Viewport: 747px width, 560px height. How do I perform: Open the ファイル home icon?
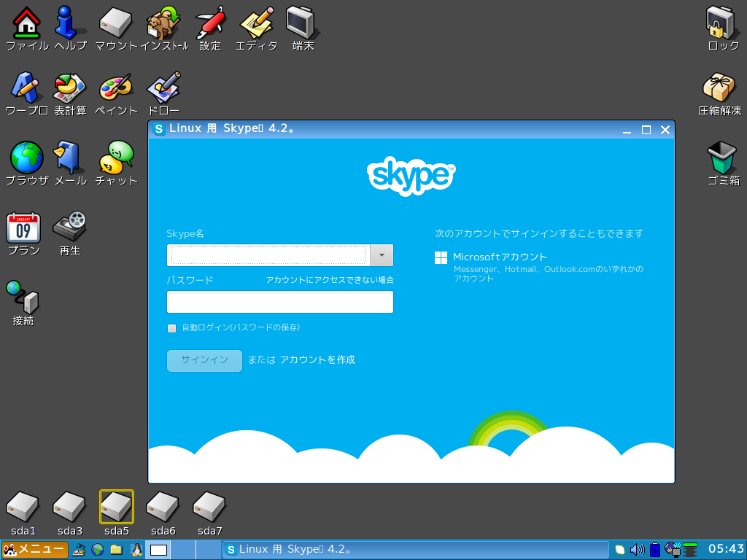(26, 23)
